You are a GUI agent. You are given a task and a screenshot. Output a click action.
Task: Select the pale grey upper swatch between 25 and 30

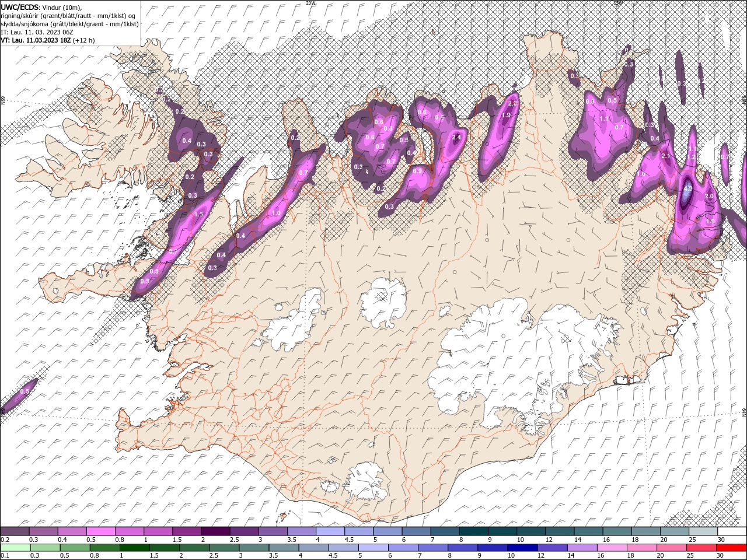(703, 531)
